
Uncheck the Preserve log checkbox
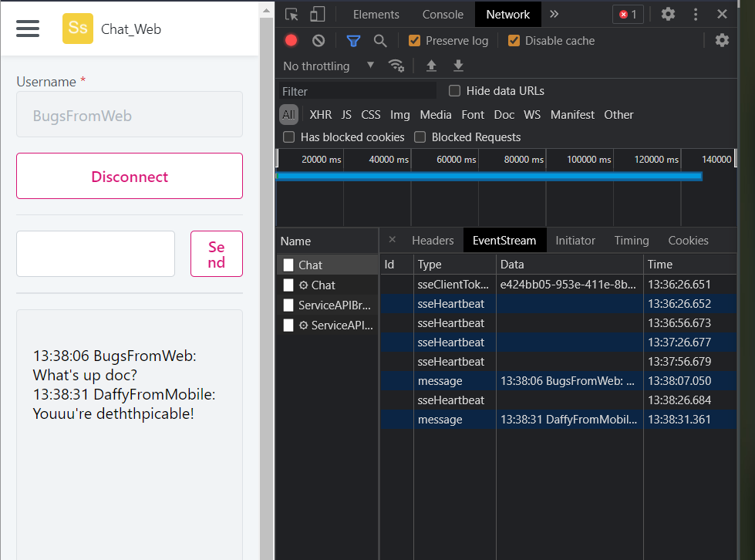coord(414,40)
